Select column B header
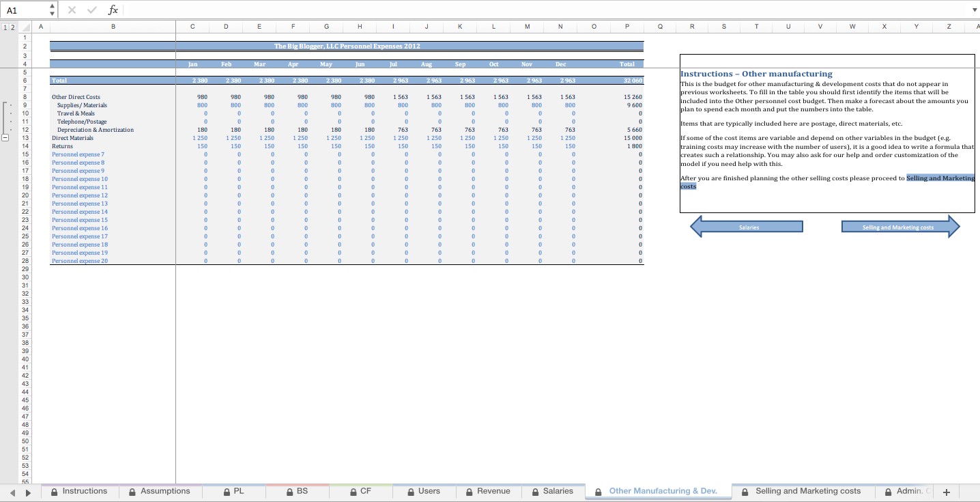 pos(113,27)
